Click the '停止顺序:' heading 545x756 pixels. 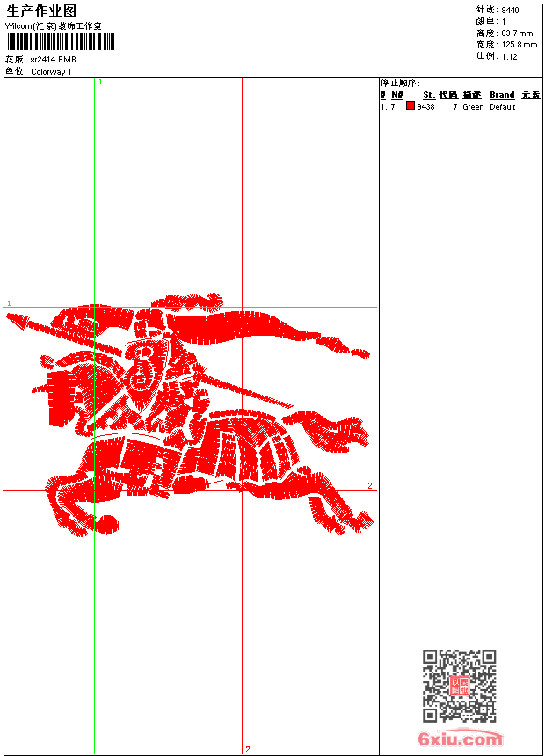(x=400, y=84)
